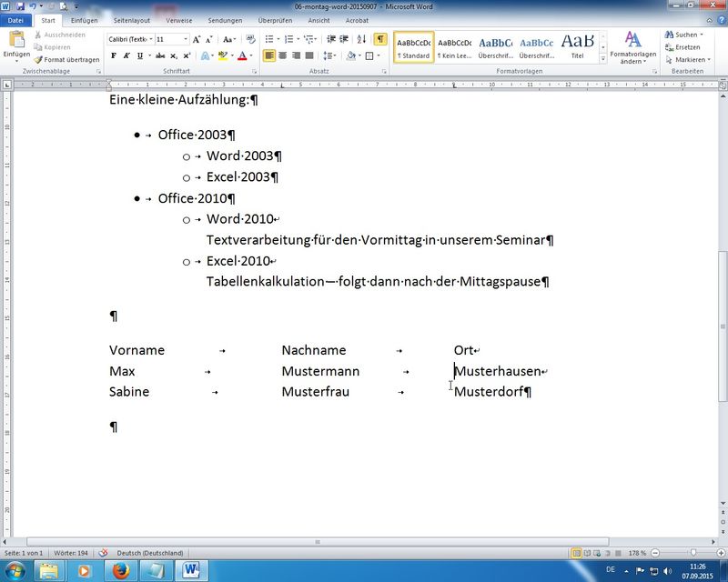Viewport: 728px width, 582px height.
Task: Open the Datei tab
Action: [15, 20]
